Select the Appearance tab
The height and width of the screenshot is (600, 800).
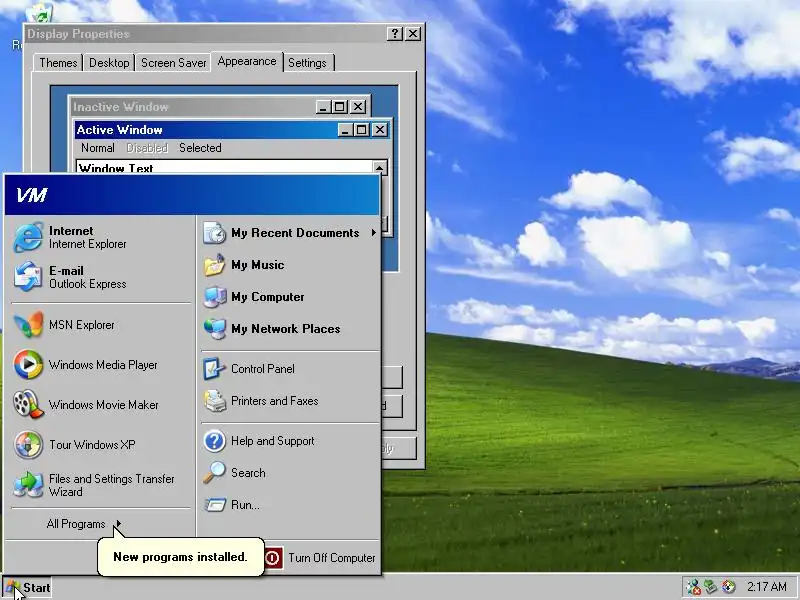(247, 61)
